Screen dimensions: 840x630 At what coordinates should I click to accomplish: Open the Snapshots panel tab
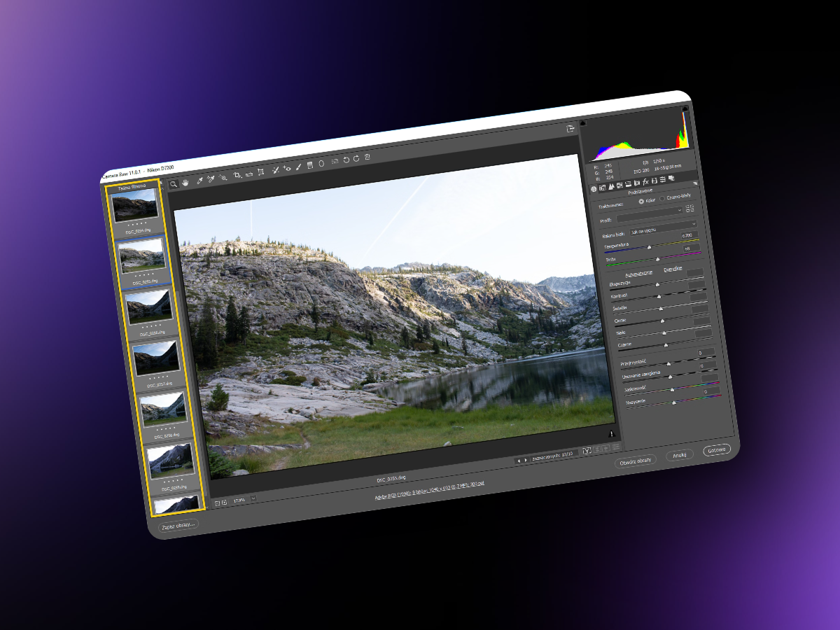pos(671,178)
